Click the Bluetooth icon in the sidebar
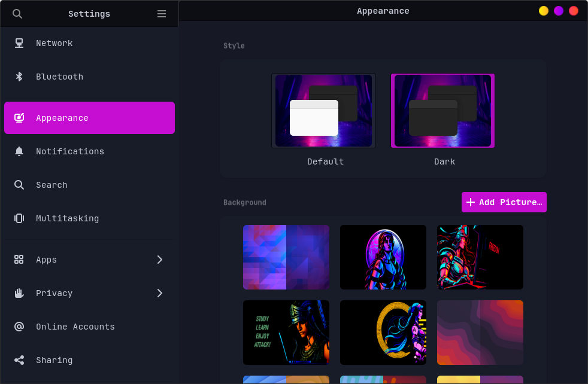The width and height of the screenshot is (588, 384). click(x=19, y=77)
